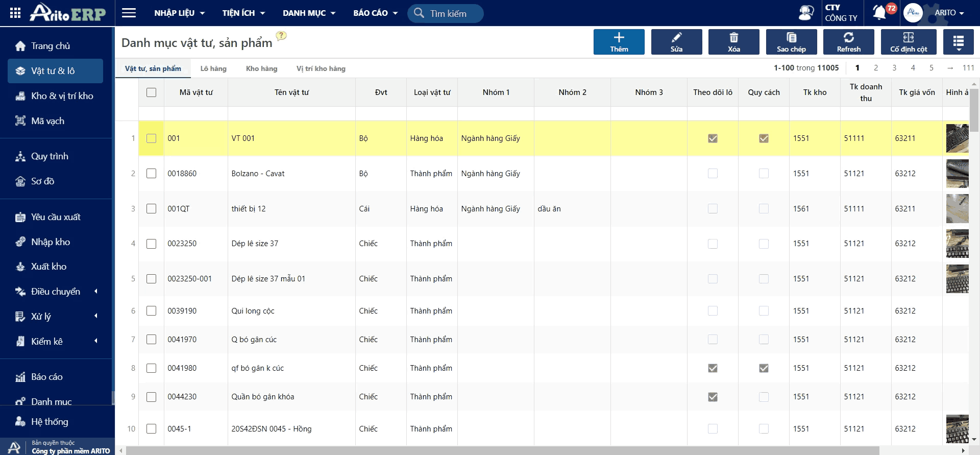
Task: Check the row checkbox for Bolzano - Cavat
Action: pyautogui.click(x=151, y=174)
